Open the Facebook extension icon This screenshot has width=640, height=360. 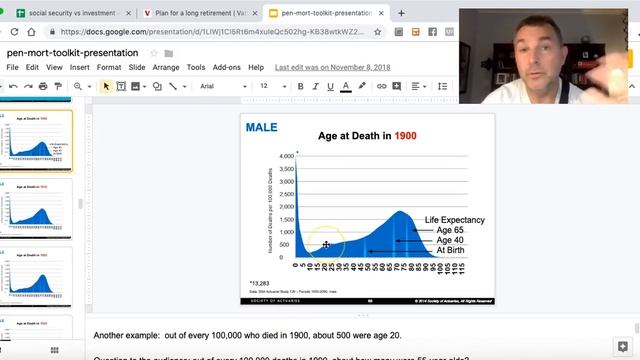(432, 32)
